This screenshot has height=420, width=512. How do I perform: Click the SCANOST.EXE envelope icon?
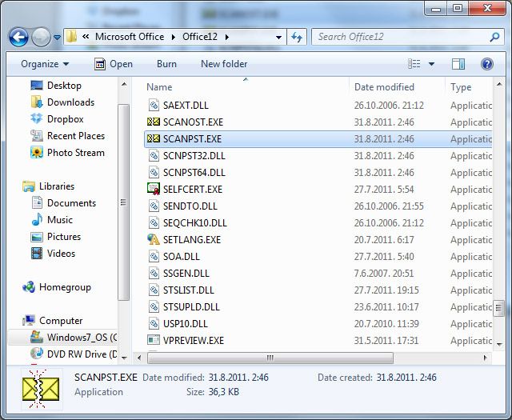point(154,122)
